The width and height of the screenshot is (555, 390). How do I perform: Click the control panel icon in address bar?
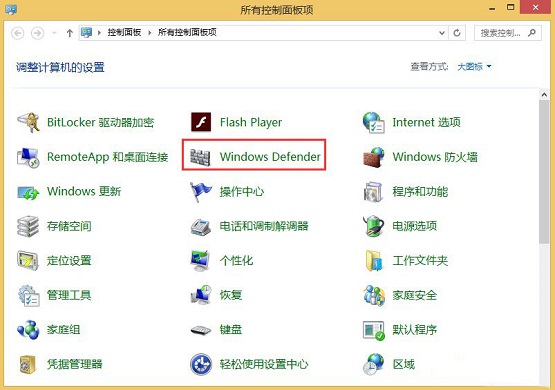pyautogui.click(x=86, y=33)
